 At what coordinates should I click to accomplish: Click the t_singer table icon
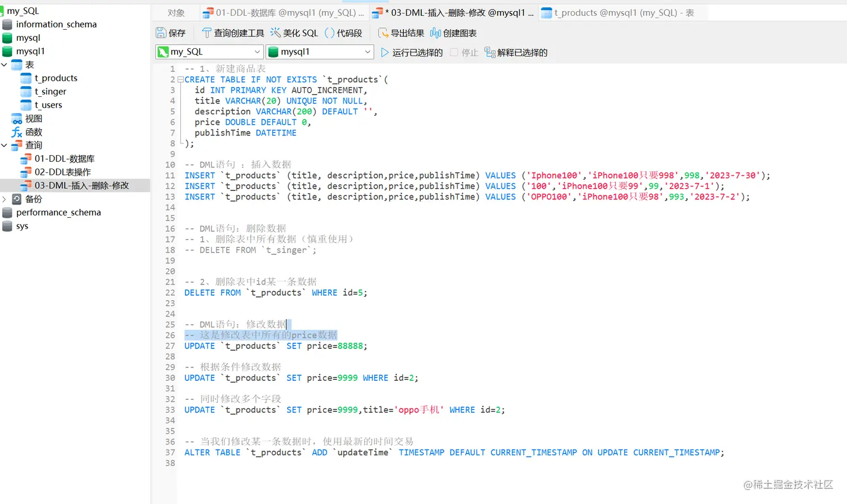[x=26, y=91]
